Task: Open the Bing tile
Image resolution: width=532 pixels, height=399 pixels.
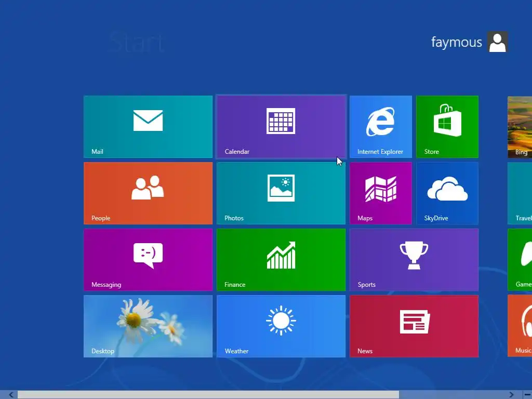Action: tap(520, 127)
